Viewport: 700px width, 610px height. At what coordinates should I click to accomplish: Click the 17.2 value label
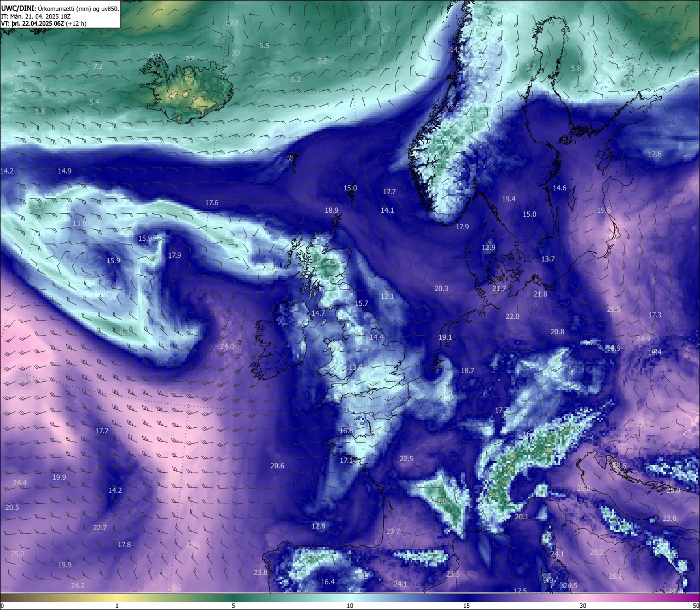[x=102, y=431]
